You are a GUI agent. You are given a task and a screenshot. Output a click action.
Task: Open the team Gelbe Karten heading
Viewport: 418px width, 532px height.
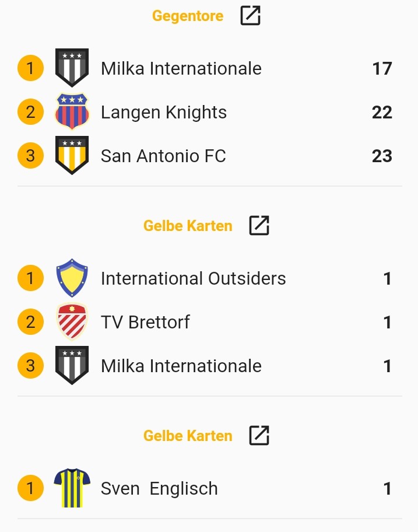tap(188, 226)
